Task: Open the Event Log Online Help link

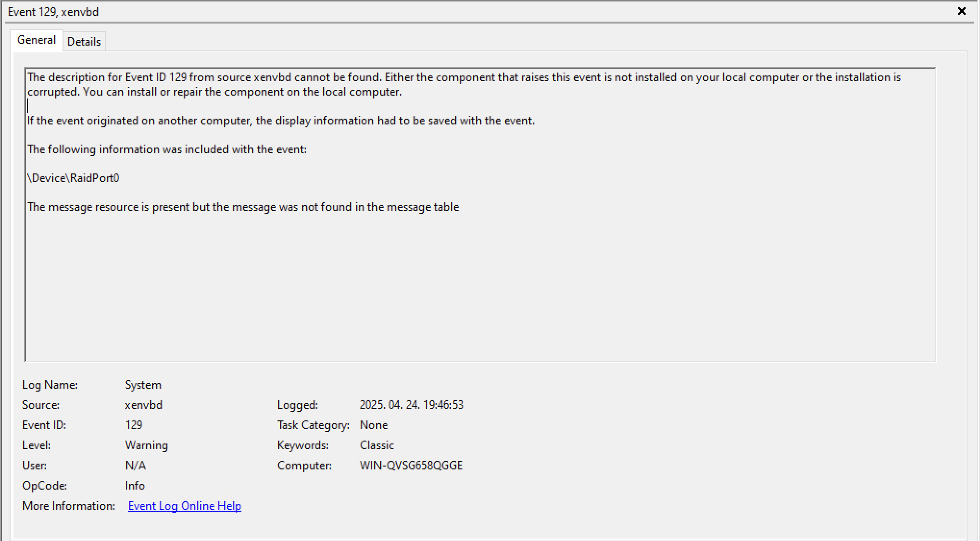Action: pyautogui.click(x=184, y=506)
